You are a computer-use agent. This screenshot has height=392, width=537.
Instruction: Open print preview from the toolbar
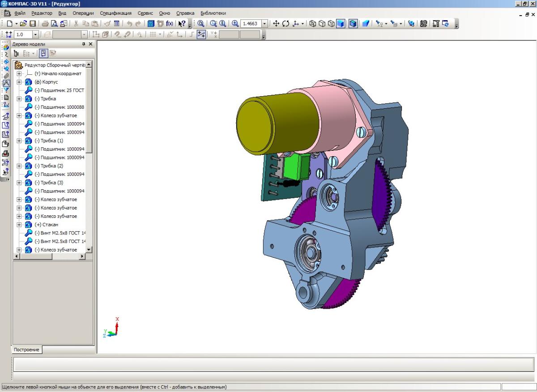(54, 24)
